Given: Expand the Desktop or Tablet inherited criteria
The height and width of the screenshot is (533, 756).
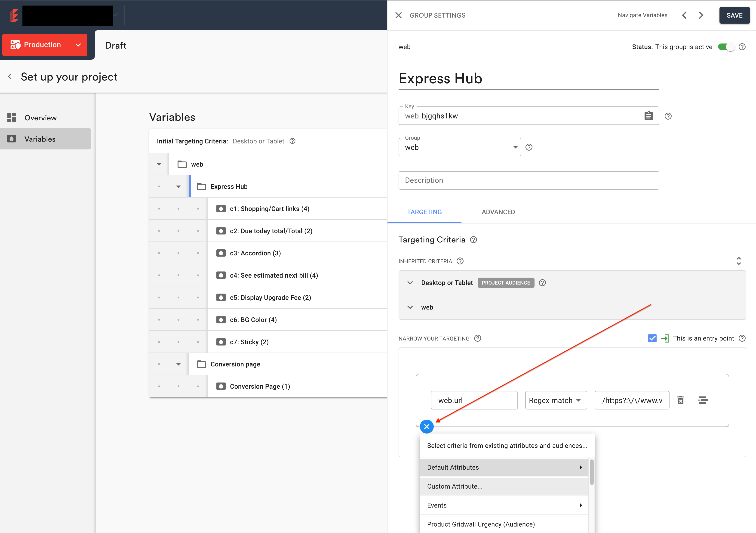Looking at the screenshot, I should [x=410, y=283].
